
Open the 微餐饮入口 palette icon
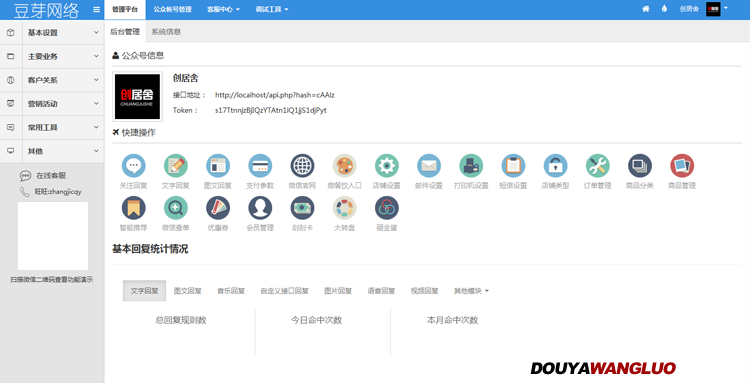coord(344,166)
